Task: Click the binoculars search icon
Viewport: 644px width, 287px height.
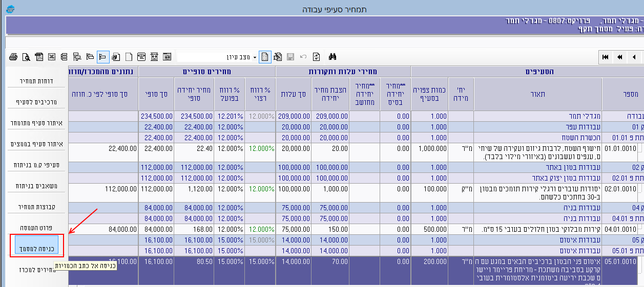Action: [x=332, y=57]
